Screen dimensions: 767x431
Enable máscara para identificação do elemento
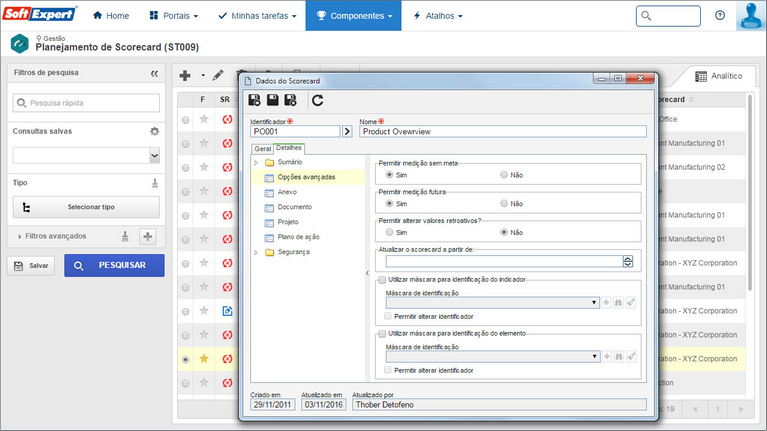(x=383, y=334)
